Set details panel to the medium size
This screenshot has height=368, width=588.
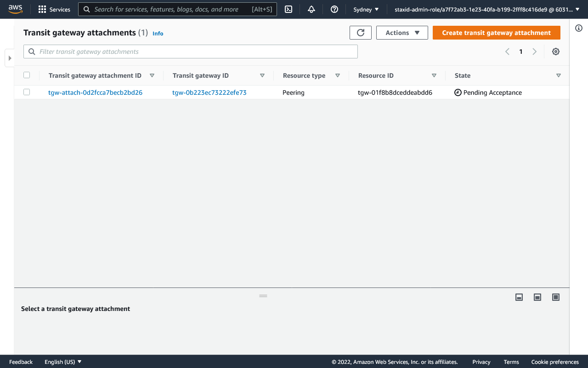[537, 297]
